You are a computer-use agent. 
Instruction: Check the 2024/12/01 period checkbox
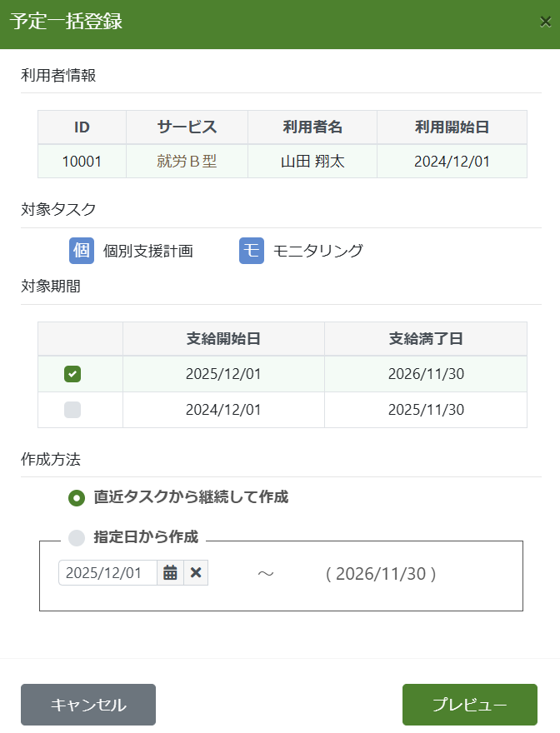[72, 410]
